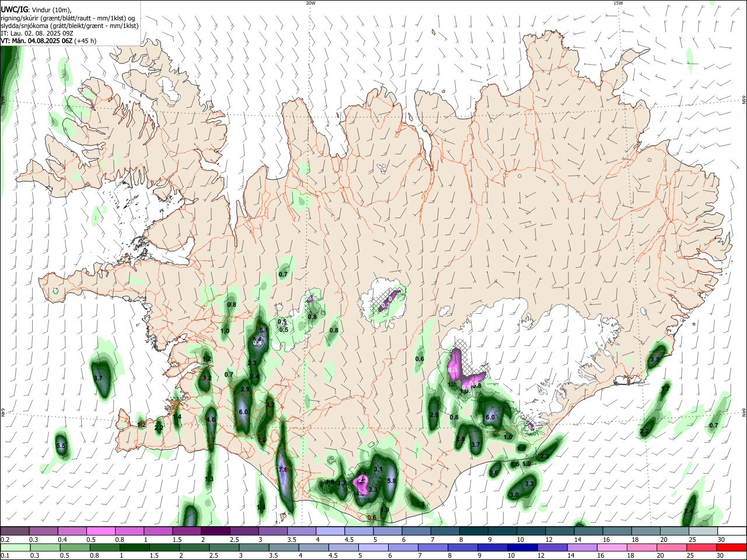Screen dimensions: 747x560
Task: Click the dark purple 2 swatch, upper legend row
Action: 215,531
